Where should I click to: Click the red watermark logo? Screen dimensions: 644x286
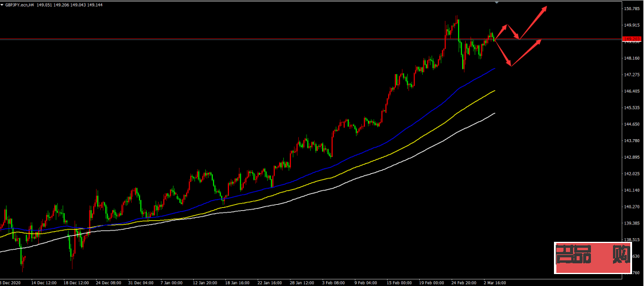(593, 257)
